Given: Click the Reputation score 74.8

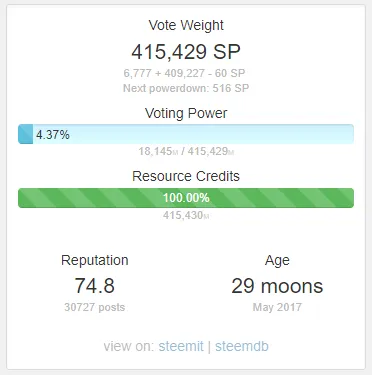Looking at the screenshot, I should (95, 286).
